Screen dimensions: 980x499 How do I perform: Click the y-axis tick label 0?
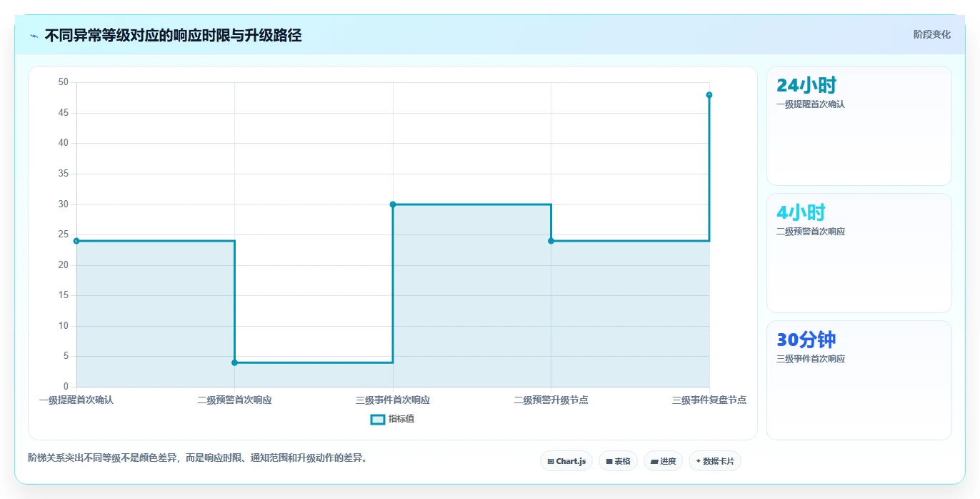point(66,387)
